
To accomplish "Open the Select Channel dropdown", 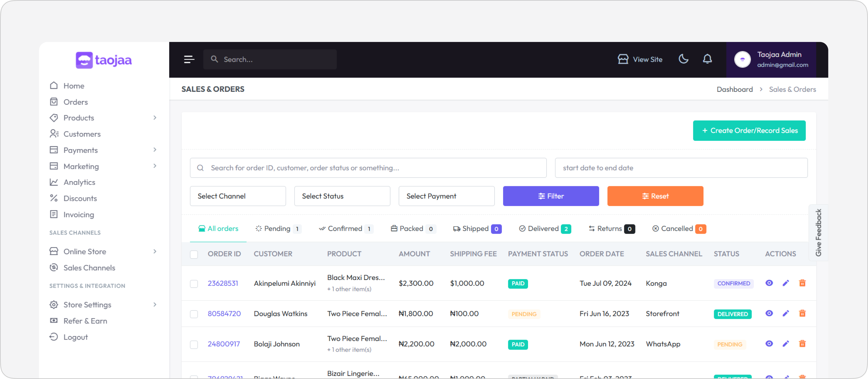I will pyautogui.click(x=238, y=196).
